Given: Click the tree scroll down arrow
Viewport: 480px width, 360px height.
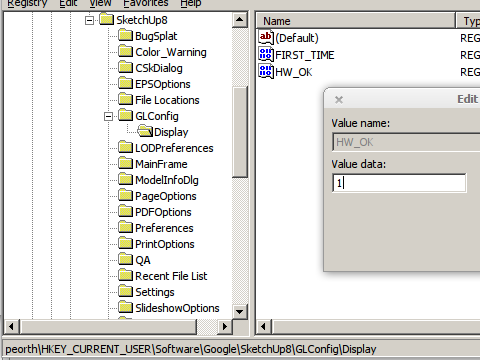Looking at the screenshot, I should [x=239, y=312].
